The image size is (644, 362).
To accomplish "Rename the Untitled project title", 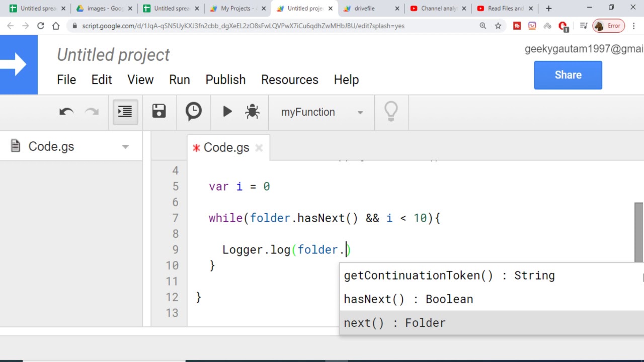I will (113, 55).
